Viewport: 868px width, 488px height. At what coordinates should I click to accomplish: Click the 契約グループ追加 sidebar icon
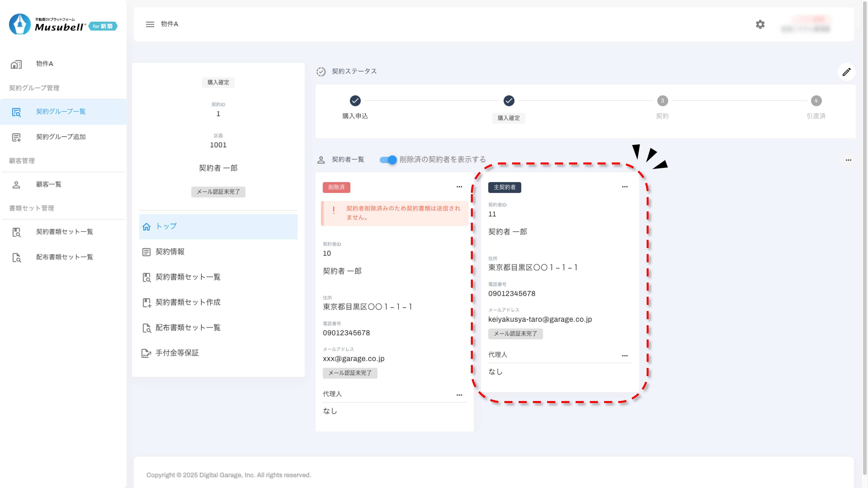click(16, 137)
